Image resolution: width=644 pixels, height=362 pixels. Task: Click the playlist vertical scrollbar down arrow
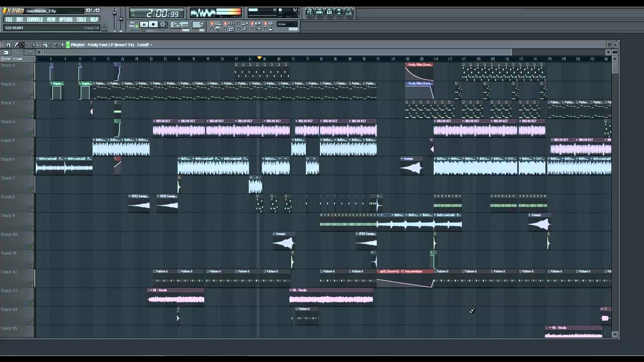coord(615,334)
